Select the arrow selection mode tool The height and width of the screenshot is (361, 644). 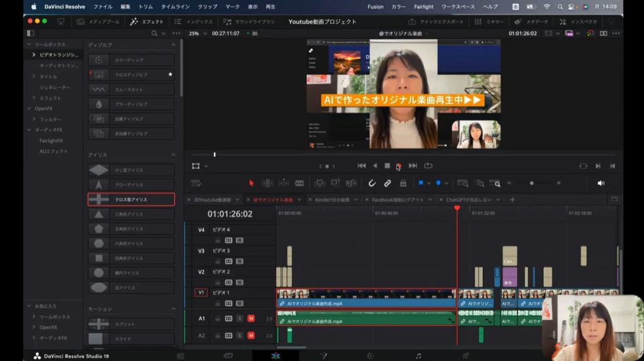(x=252, y=183)
